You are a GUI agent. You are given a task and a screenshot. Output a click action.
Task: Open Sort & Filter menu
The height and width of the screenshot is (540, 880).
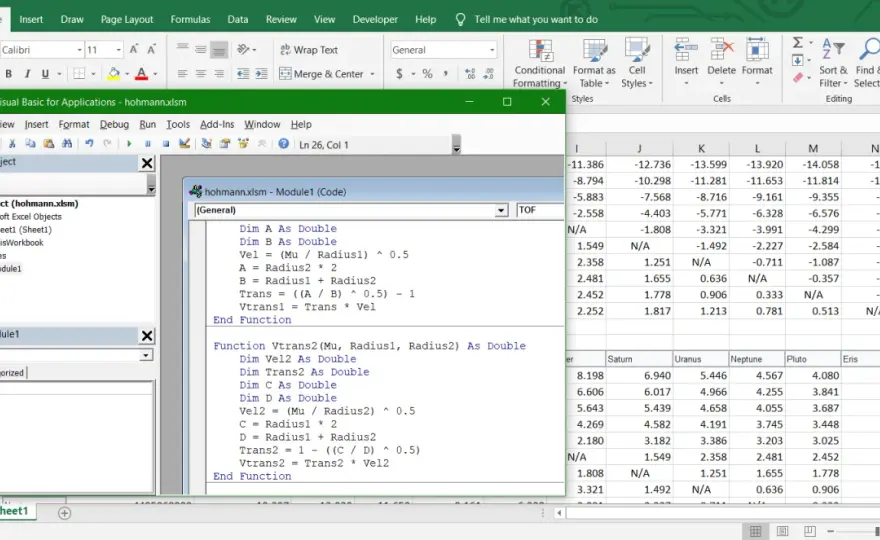833,63
